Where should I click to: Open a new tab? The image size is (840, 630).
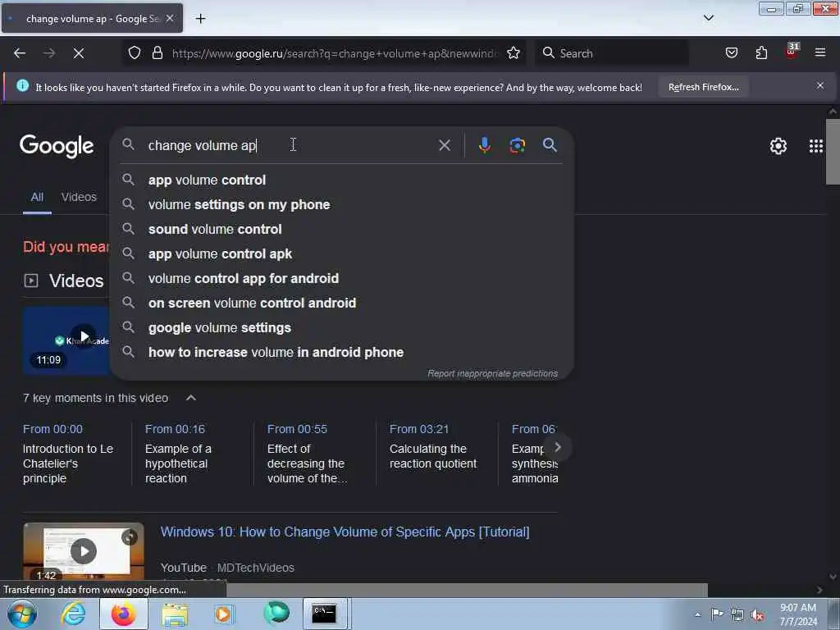[200, 19]
